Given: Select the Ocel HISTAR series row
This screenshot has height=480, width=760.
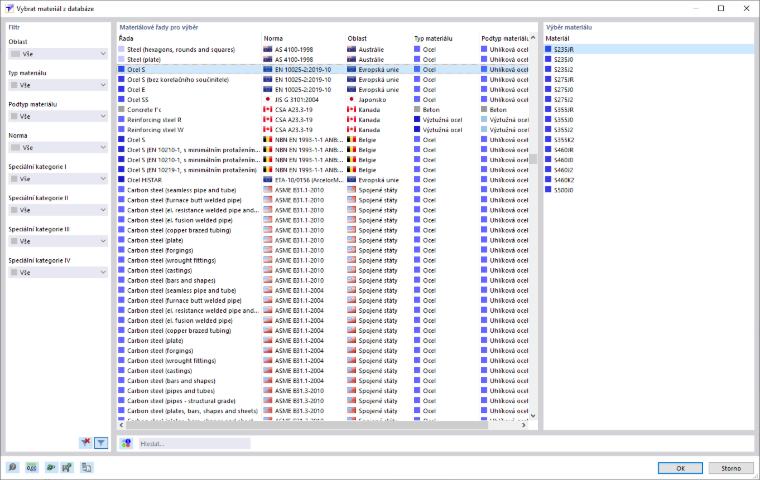Looking at the screenshot, I should [323, 180].
